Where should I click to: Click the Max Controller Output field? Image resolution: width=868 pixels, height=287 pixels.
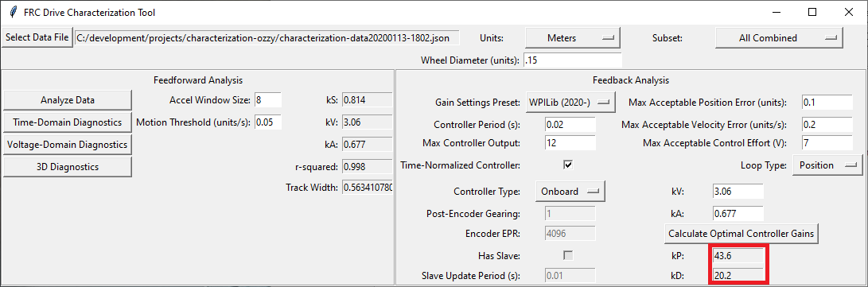[x=570, y=143]
